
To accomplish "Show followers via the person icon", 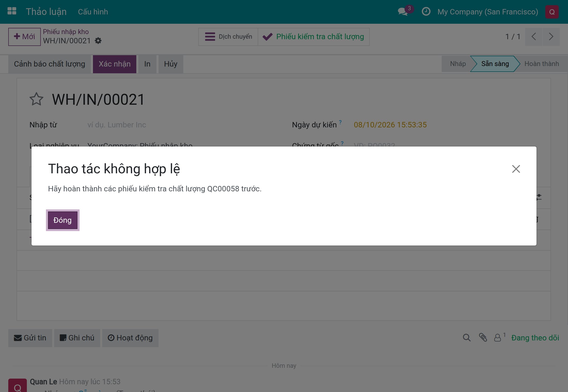I will tap(500, 337).
